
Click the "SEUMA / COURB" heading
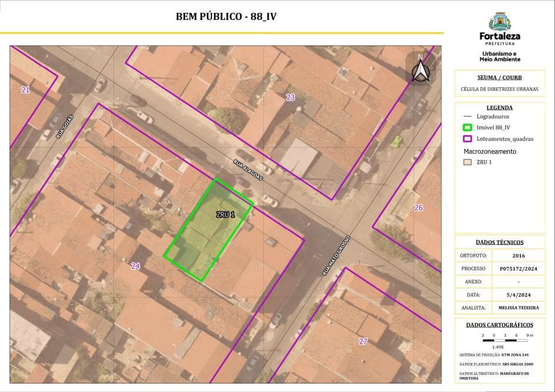click(x=499, y=77)
